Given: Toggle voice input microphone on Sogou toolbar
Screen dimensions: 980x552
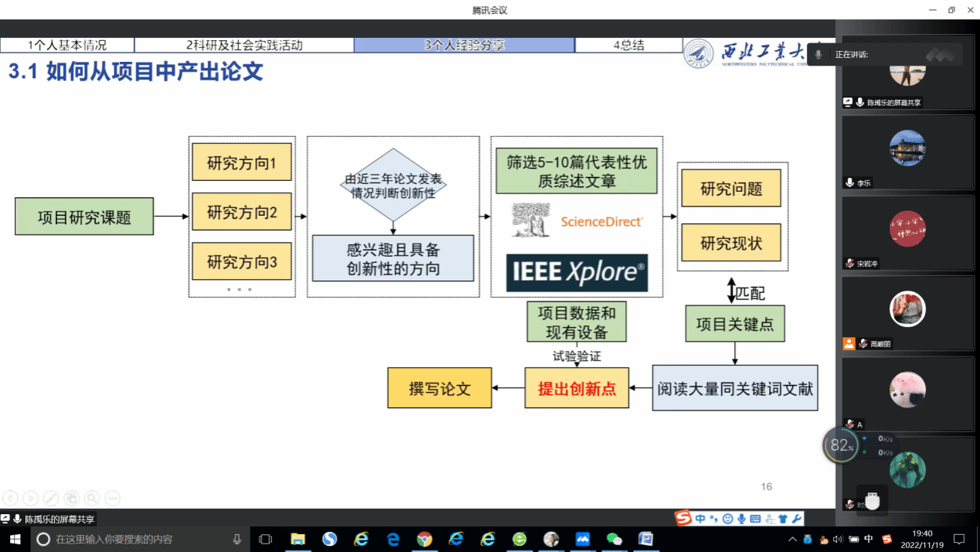Looking at the screenshot, I should click(741, 519).
